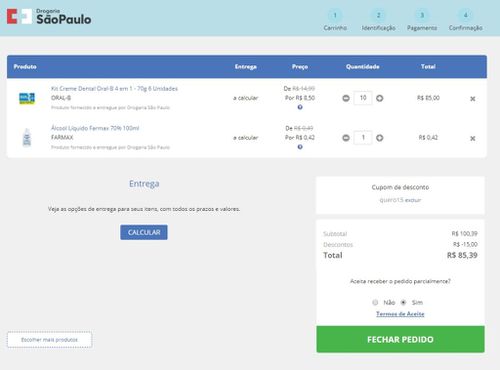Increase quantity of Oral-B Kit Creme Dental
Screen dimensions: 500x370
(x=380, y=98)
